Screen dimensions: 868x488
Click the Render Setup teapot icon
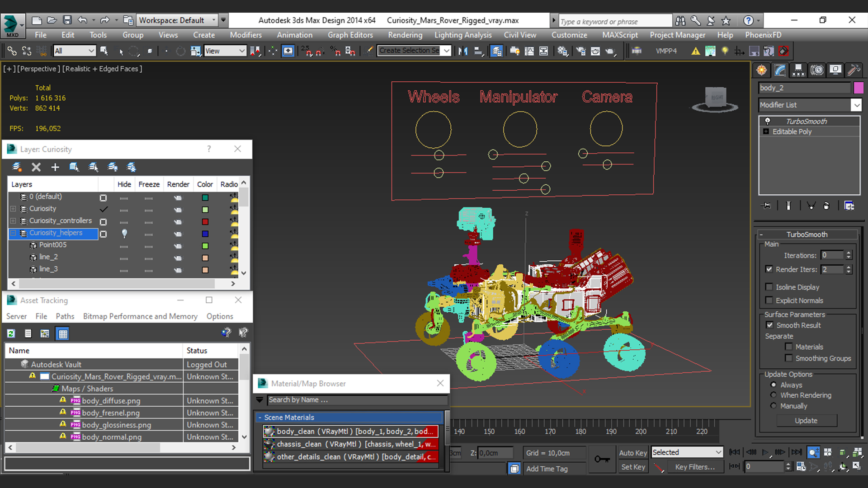coord(581,51)
